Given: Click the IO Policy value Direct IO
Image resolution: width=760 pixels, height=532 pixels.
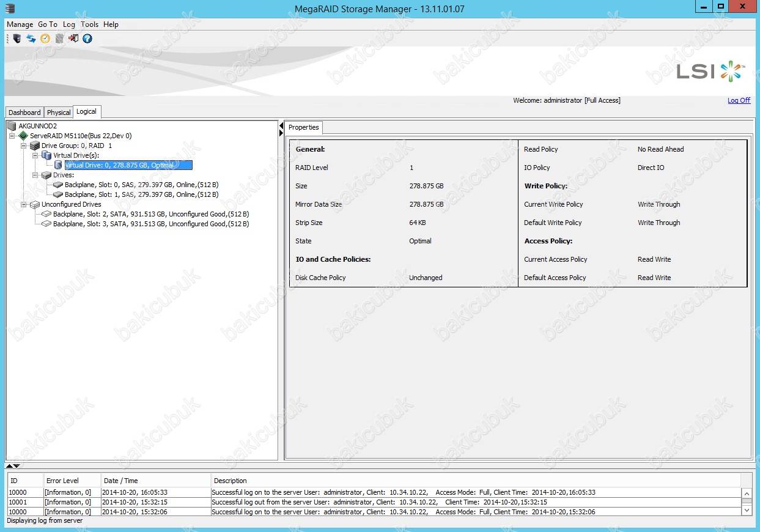Looking at the screenshot, I should coord(651,168).
